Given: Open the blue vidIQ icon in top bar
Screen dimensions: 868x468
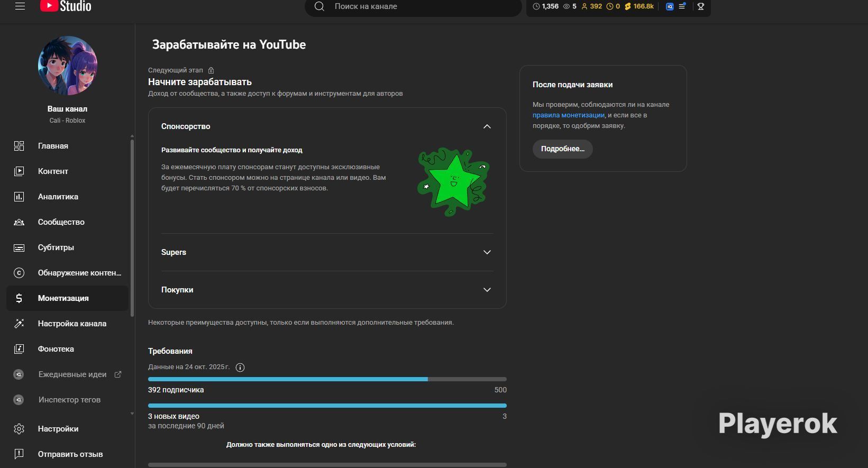Looking at the screenshot, I should [x=670, y=6].
